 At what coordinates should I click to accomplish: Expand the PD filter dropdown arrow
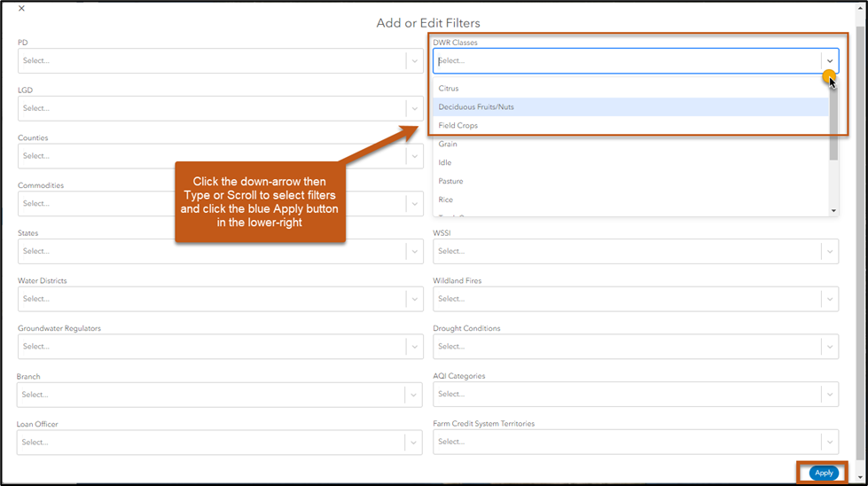tap(414, 61)
